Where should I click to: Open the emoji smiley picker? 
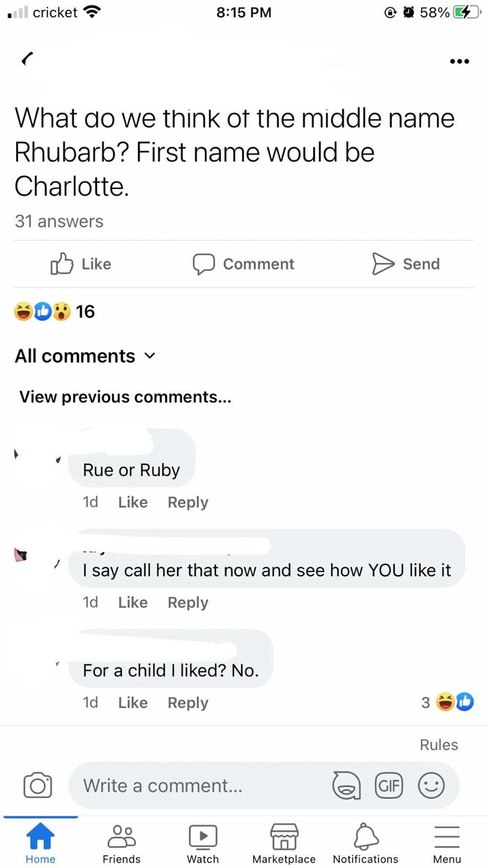point(431,786)
